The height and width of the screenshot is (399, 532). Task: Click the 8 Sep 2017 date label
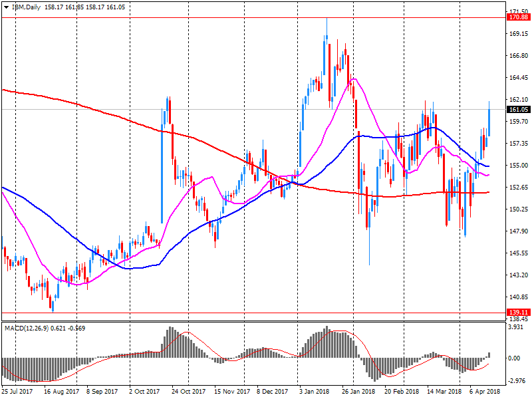[102, 392]
